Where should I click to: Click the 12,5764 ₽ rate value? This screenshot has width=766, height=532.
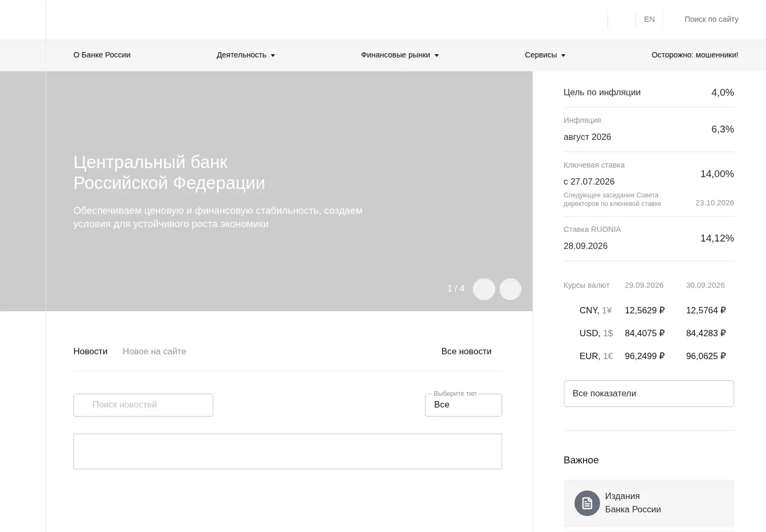(x=706, y=310)
